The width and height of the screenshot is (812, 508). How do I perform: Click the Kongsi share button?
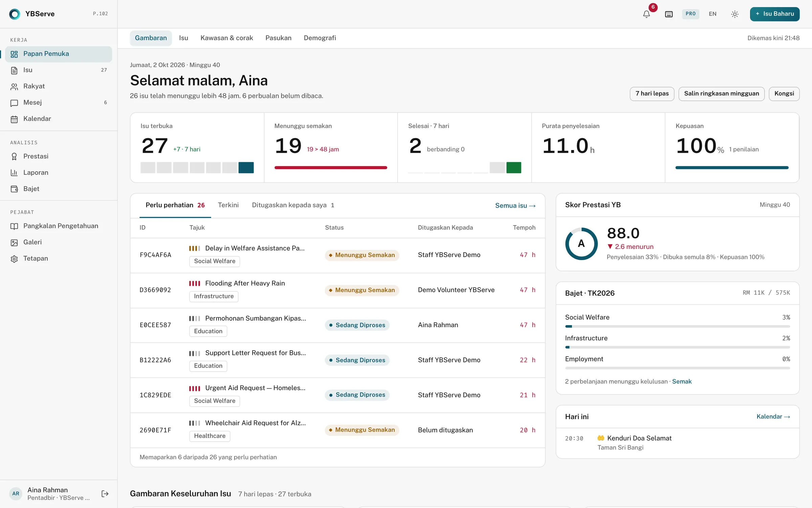[784, 94]
